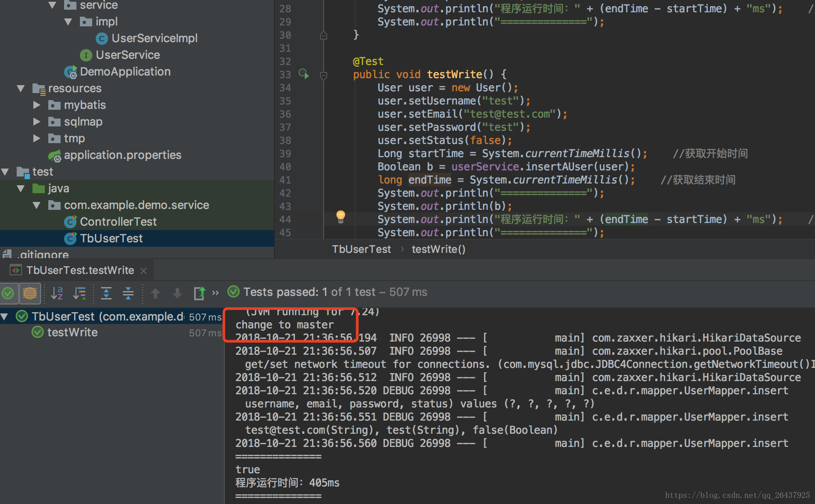Collapse TbUserTest node in test results
The height and width of the screenshot is (504, 815).
[x=5, y=317]
